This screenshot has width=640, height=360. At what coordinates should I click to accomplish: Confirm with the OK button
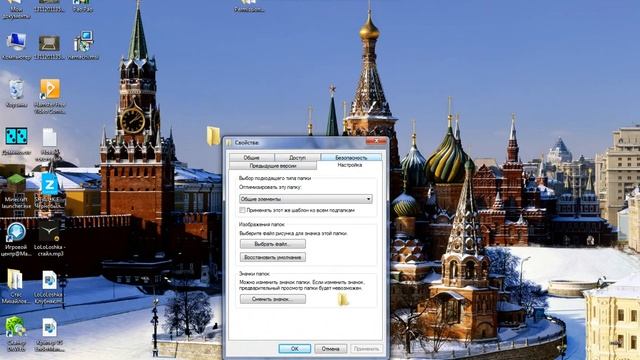295,349
